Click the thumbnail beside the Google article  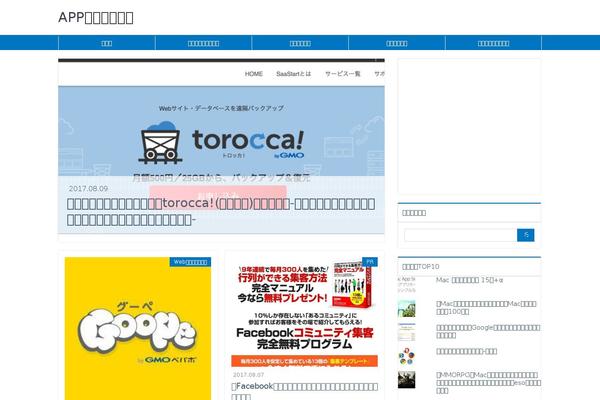(406, 332)
